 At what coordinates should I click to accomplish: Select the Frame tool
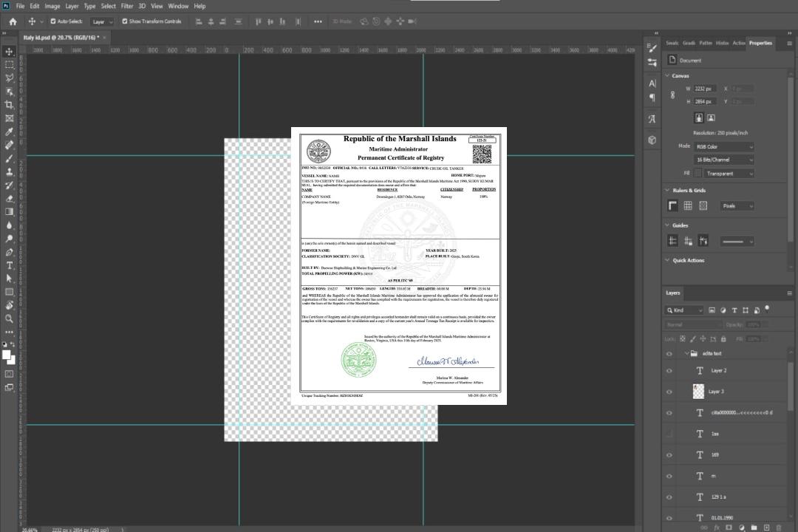click(x=9, y=118)
